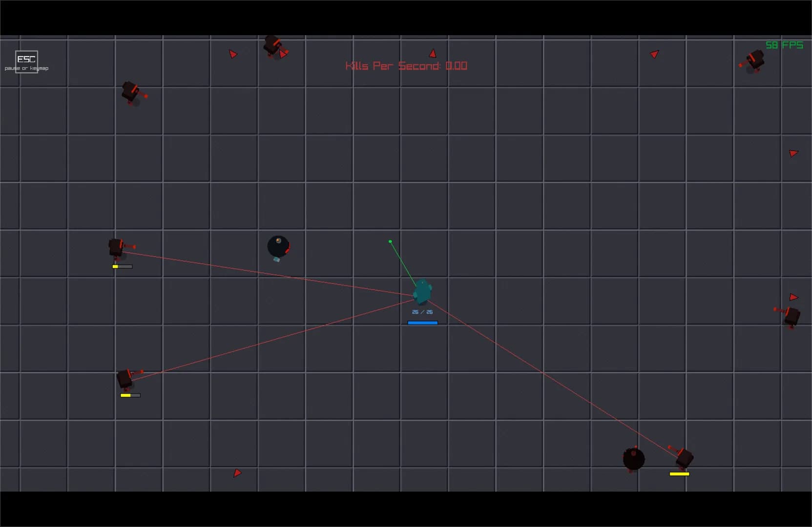Click the Kills Per Second counter

[406, 66]
